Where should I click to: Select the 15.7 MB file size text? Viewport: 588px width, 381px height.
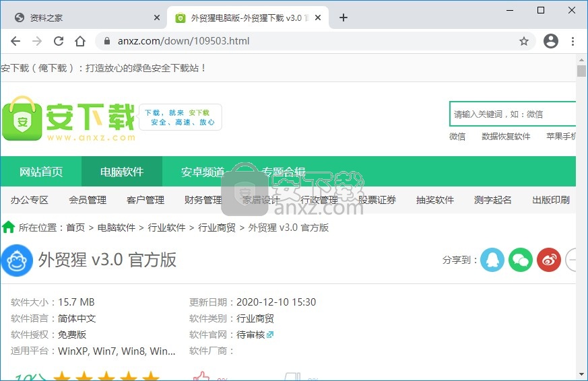[x=76, y=302]
